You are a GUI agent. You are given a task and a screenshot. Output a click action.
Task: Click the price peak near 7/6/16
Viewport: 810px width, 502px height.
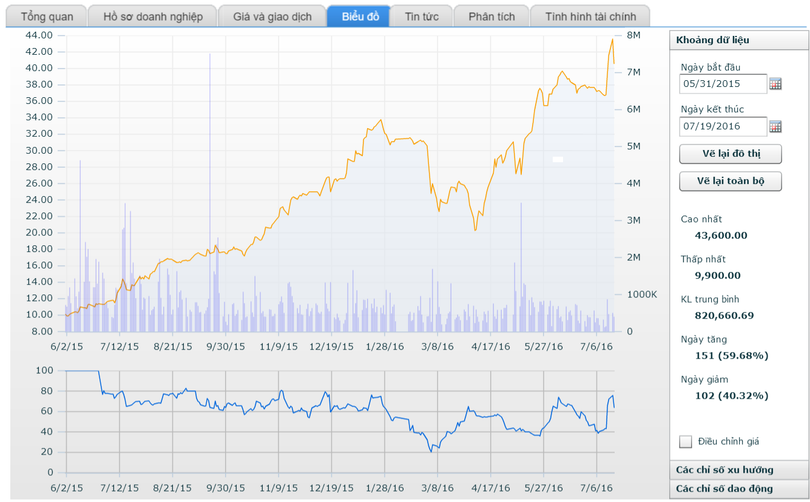(612, 39)
